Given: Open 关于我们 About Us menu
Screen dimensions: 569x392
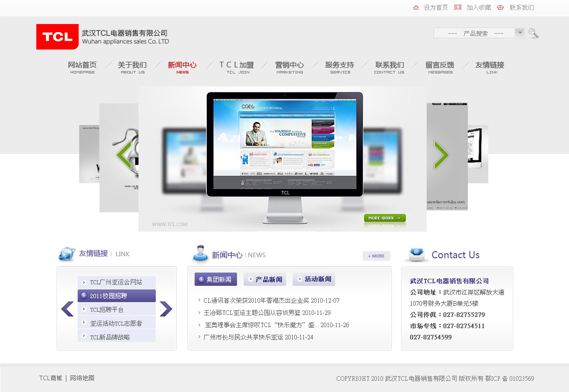Looking at the screenshot, I should click(132, 67).
